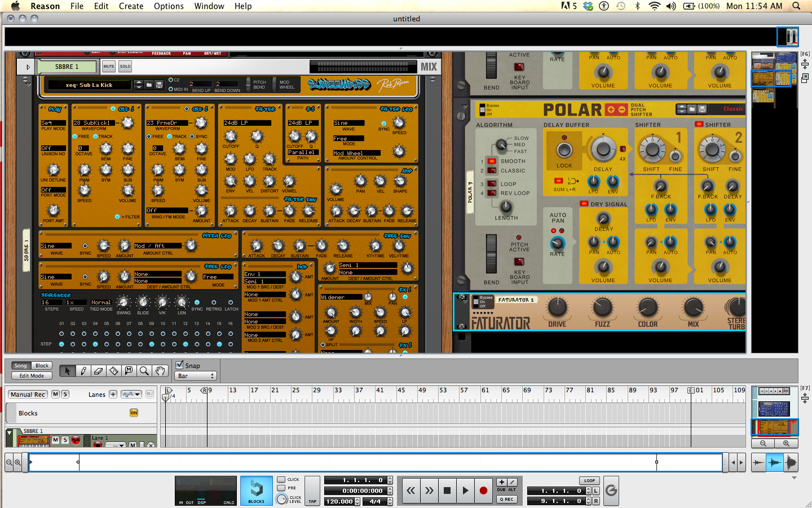Select the Pencil tool
812x508 pixels.
[x=82, y=371]
